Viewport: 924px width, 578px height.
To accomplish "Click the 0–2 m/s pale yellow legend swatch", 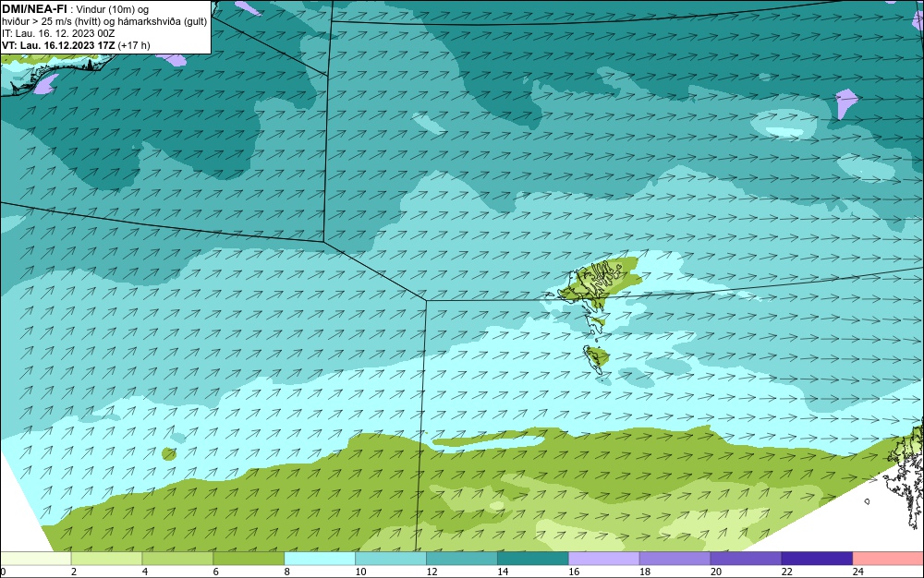I will (x=35, y=558).
